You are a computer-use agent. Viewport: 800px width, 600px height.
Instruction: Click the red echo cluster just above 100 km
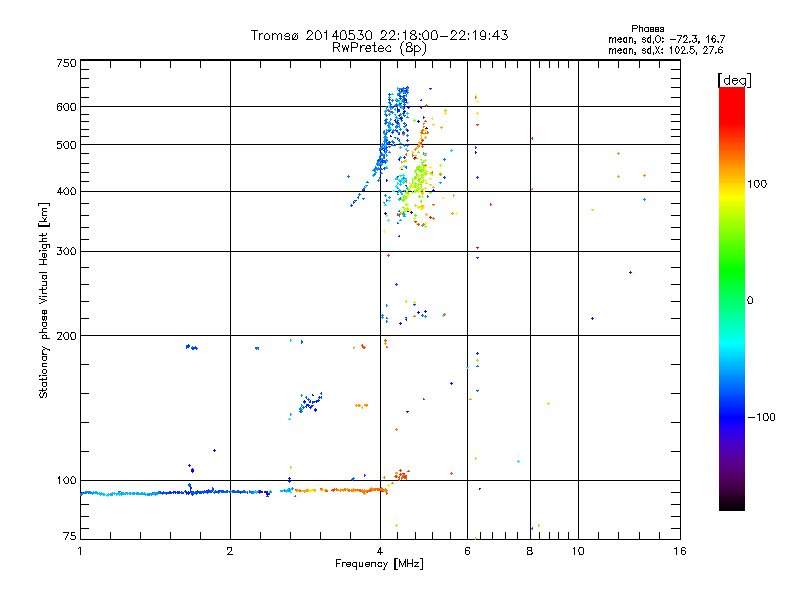coord(402,475)
